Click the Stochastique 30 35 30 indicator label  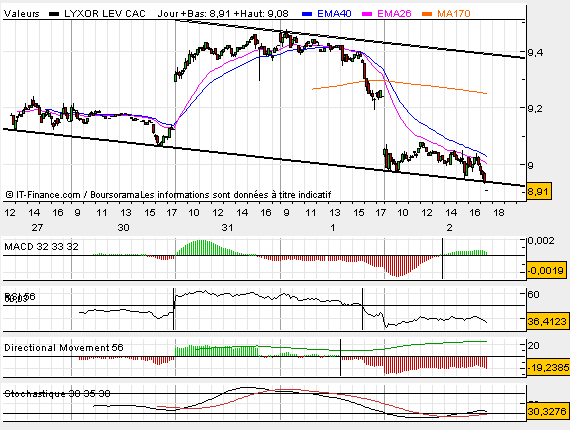point(57,394)
